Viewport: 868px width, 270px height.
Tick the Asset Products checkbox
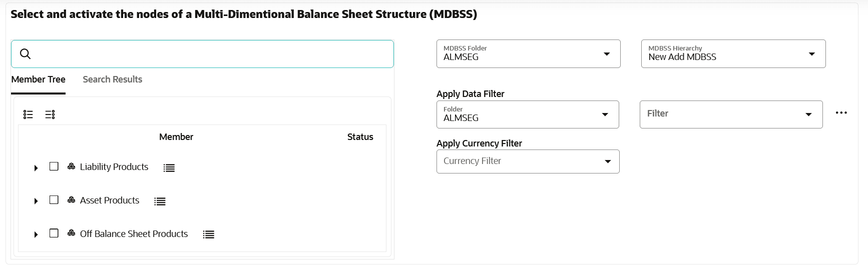click(54, 200)
